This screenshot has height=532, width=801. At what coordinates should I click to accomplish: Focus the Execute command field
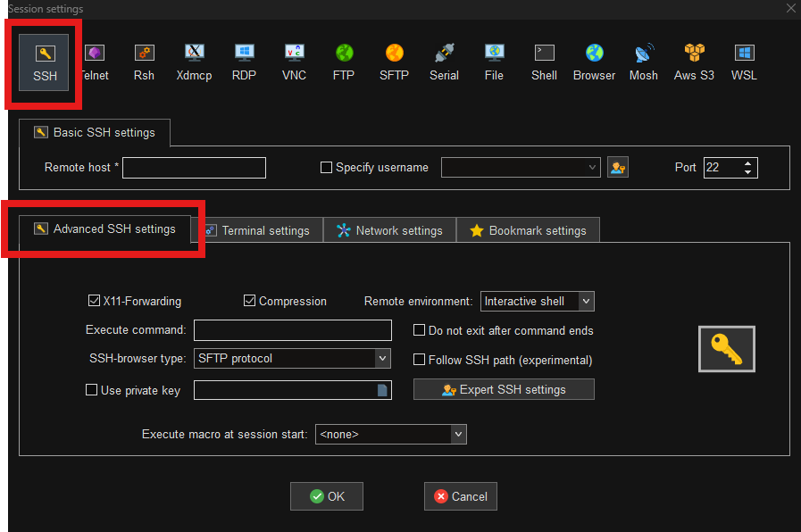click(293, 330)
